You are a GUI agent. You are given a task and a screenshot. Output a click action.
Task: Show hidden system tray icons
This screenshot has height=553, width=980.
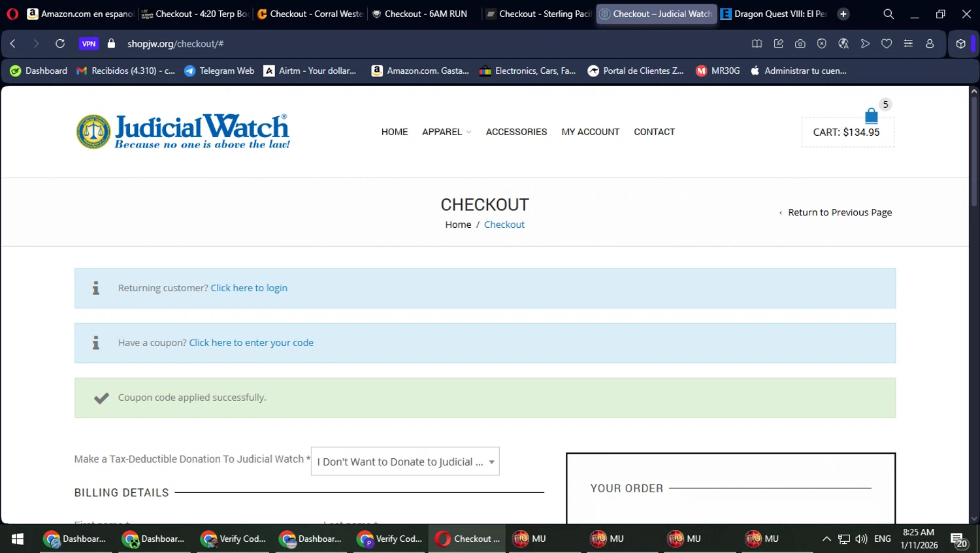[826, 539]
